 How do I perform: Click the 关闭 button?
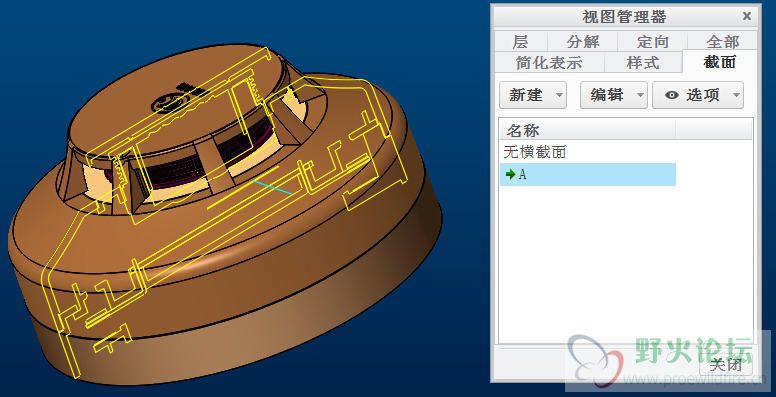726,365
